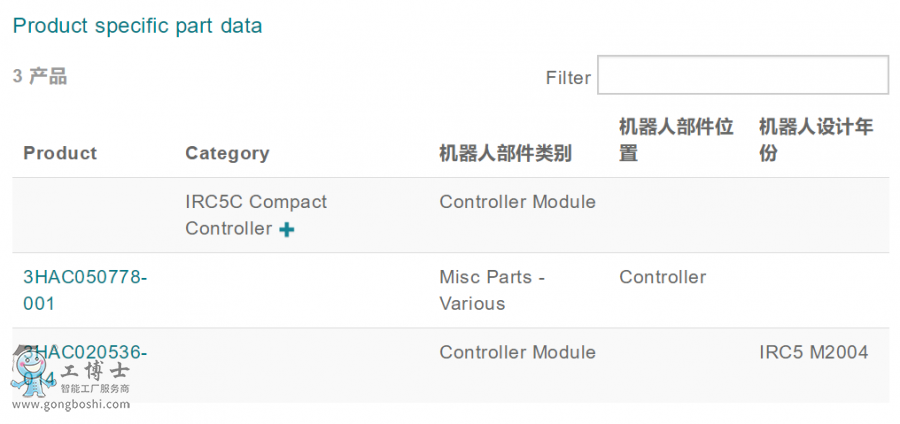Select Controller Module in the last row
This screenshot has width=900, height=424.
click(517, 352)
